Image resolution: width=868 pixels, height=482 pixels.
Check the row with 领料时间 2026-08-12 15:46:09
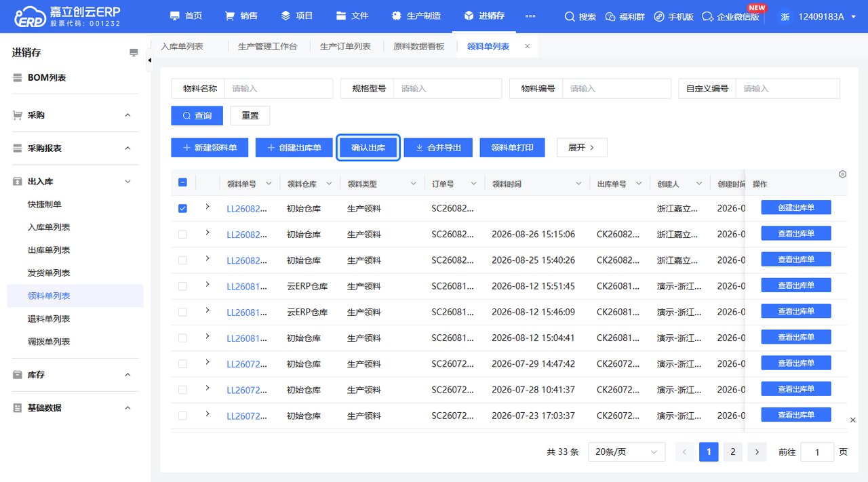[x=182, y=312]
